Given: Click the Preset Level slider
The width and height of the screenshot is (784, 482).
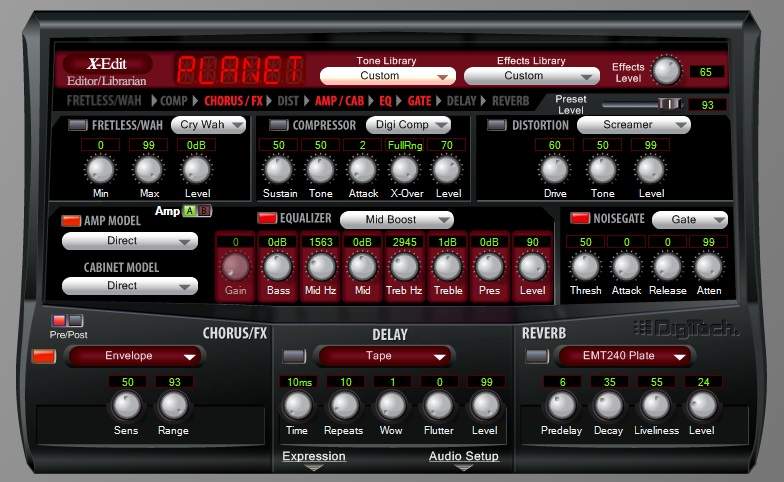Looking at the screenshot, I should (x=642, y=104).
